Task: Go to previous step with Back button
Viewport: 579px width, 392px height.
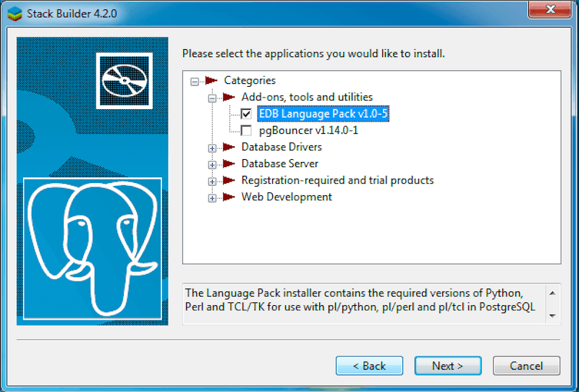Action: coord(369,366)
